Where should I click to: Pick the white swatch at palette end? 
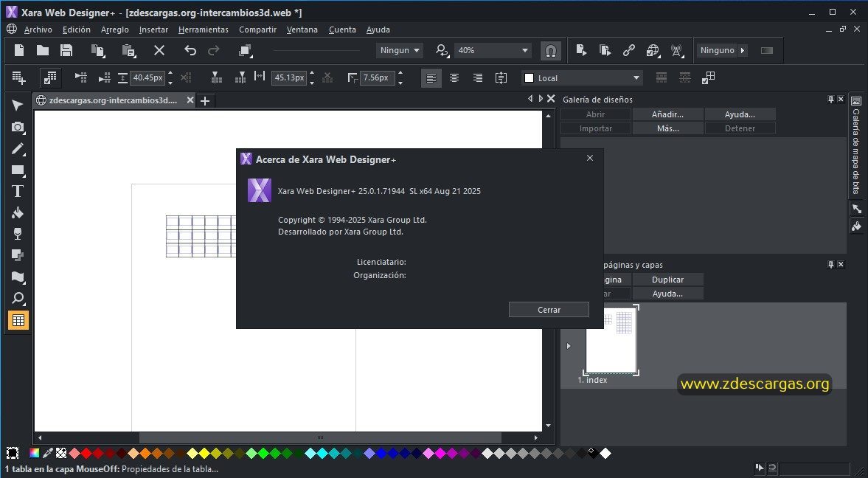click(x=605, y=453)
